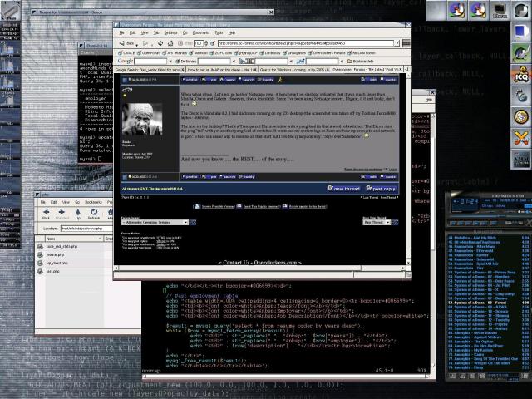532x399 pixels.
Task: Click the 'new thread' forum button
Action: pos(343,189)
